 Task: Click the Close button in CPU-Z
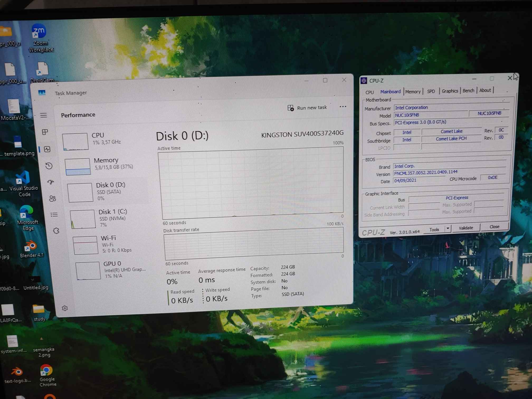click(494, 227)
